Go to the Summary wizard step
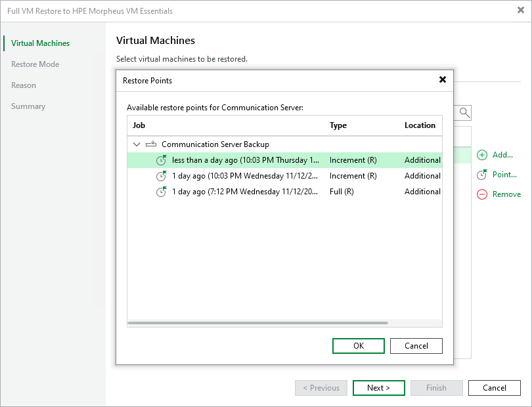 tap(28, 106)
